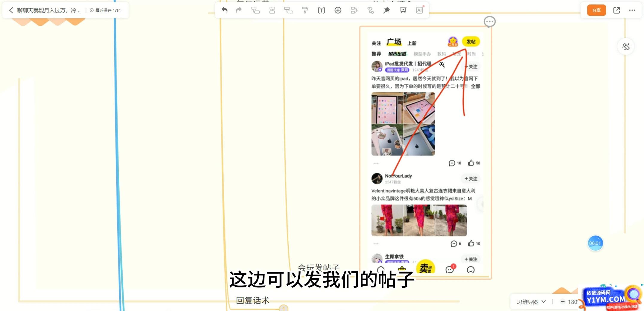Insert a parent topic
Image resolution: width=644 pixels, height=311 pixels.
pyautogui.click(x=288, y=10)
